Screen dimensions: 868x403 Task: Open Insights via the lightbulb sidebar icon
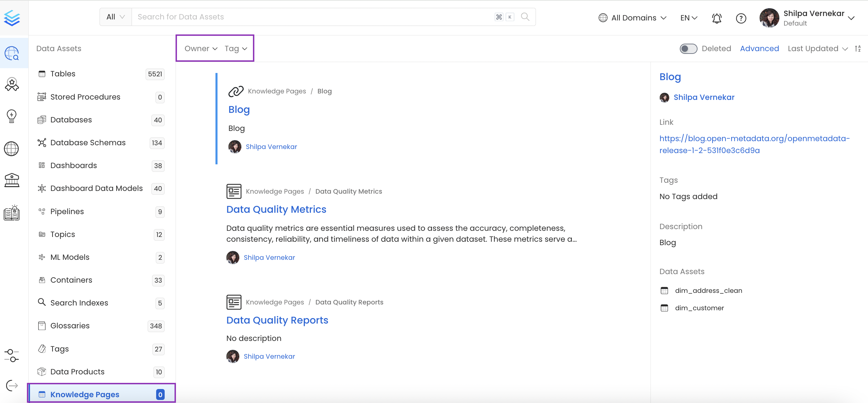coord(12,116)
